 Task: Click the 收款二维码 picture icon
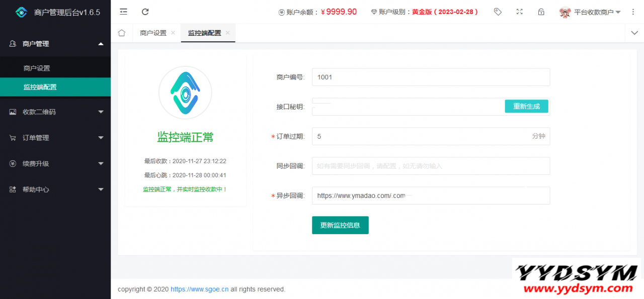[x=13, y=112]
